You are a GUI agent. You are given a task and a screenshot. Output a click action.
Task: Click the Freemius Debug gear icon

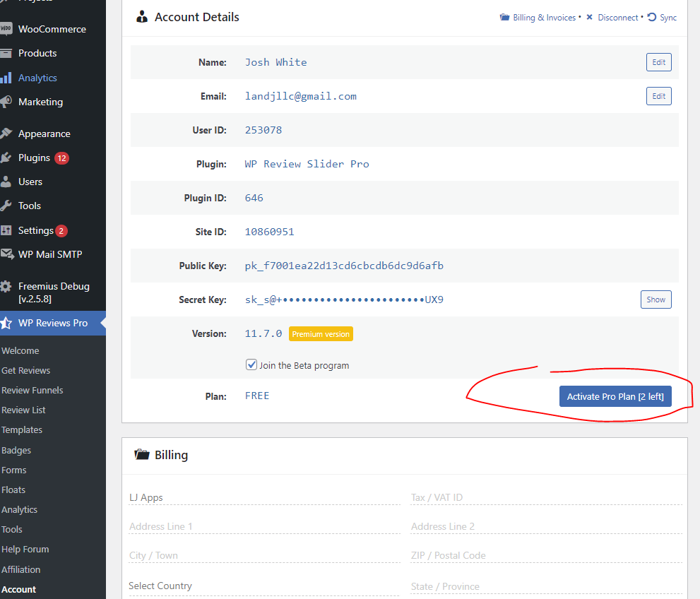click(6, 286)
